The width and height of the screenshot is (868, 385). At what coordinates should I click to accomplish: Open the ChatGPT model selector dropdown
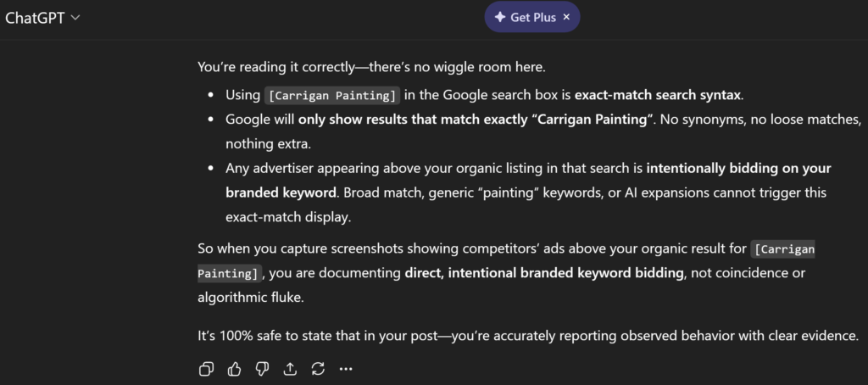pyautogui.click(x=42, y=18)
